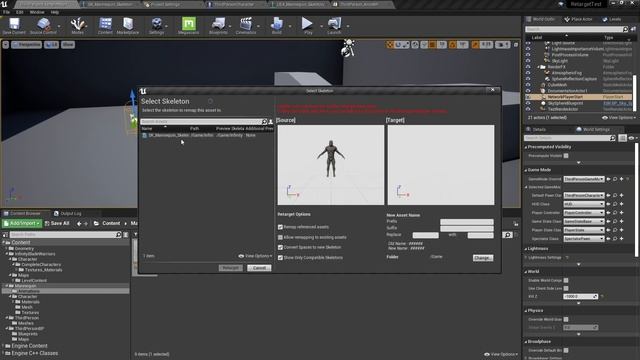
Task: Click the Change folder button
Action: (x=483, y=258)
